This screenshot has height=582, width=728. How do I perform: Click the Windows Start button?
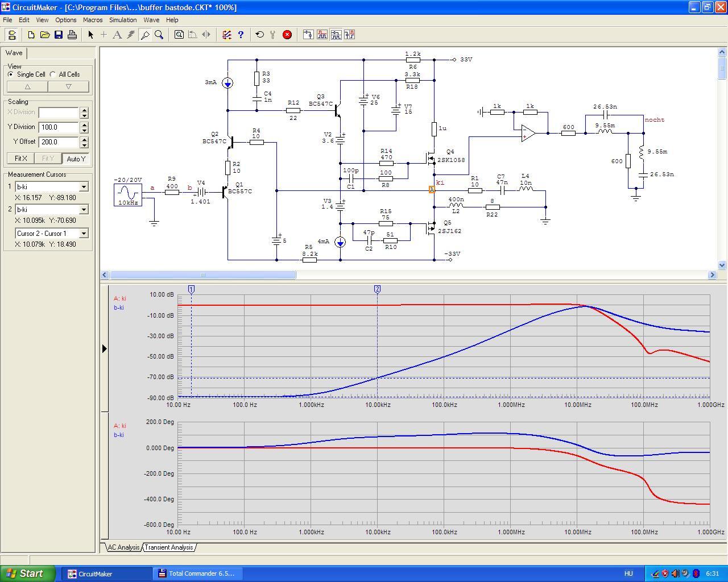click(x=28, y=573)
